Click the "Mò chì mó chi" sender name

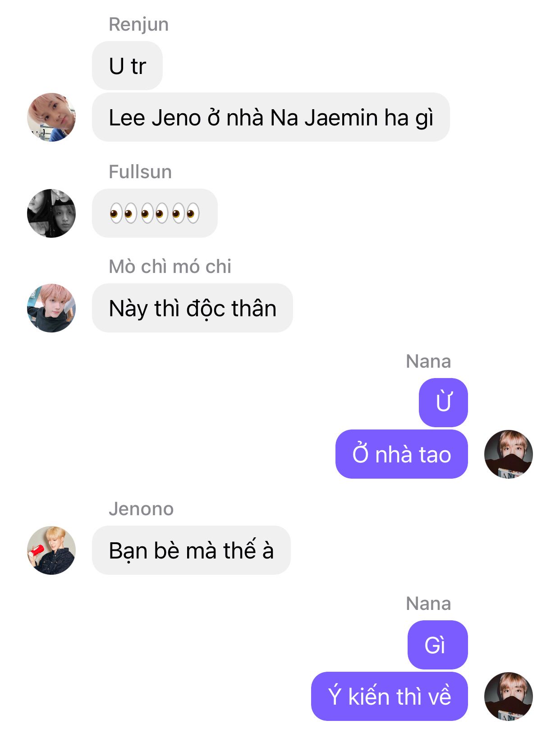170,267
